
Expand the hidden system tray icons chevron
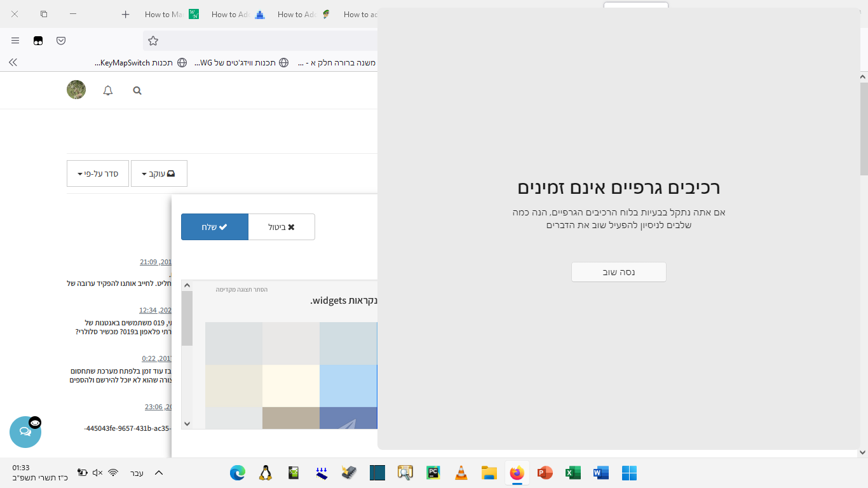click(159, 473)
